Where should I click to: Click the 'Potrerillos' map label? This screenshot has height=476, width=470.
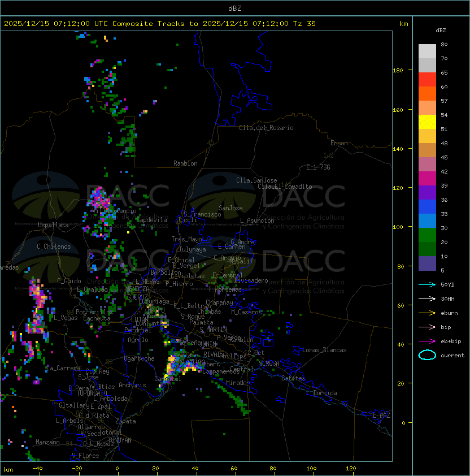click(x=94, y=312)
